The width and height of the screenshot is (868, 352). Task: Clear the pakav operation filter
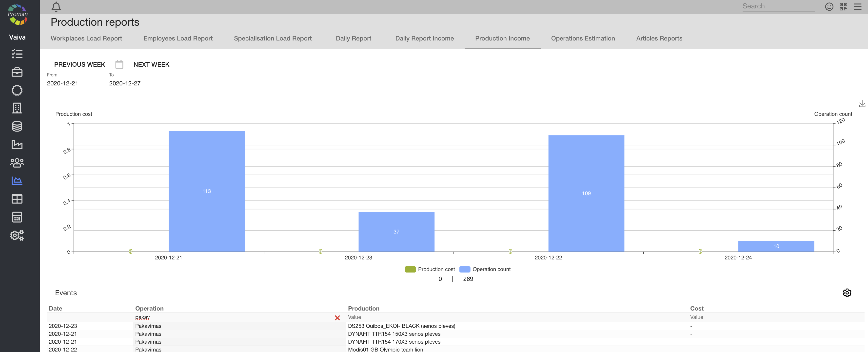(337, 318)
